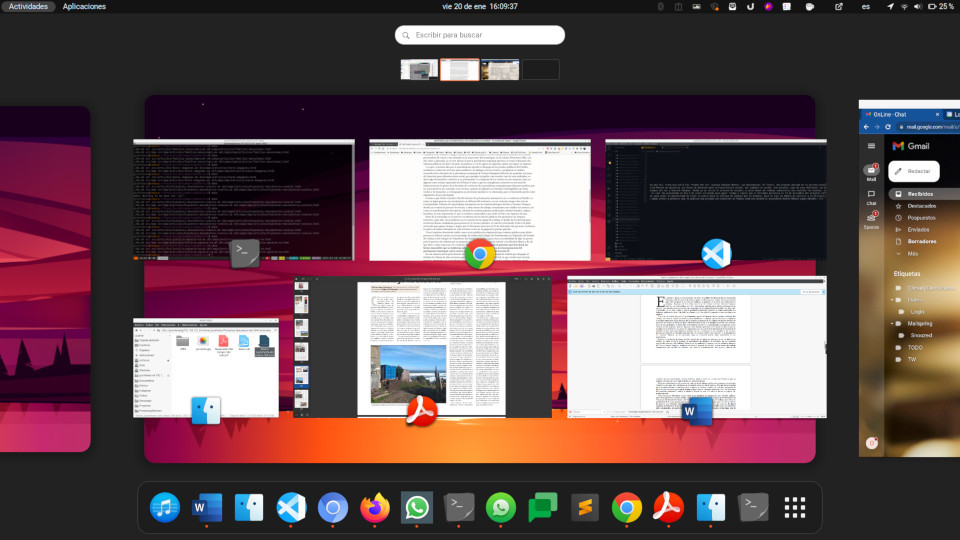Open Firefox from the dock
The image size is (960, 540).
click(x=375, y=508)
